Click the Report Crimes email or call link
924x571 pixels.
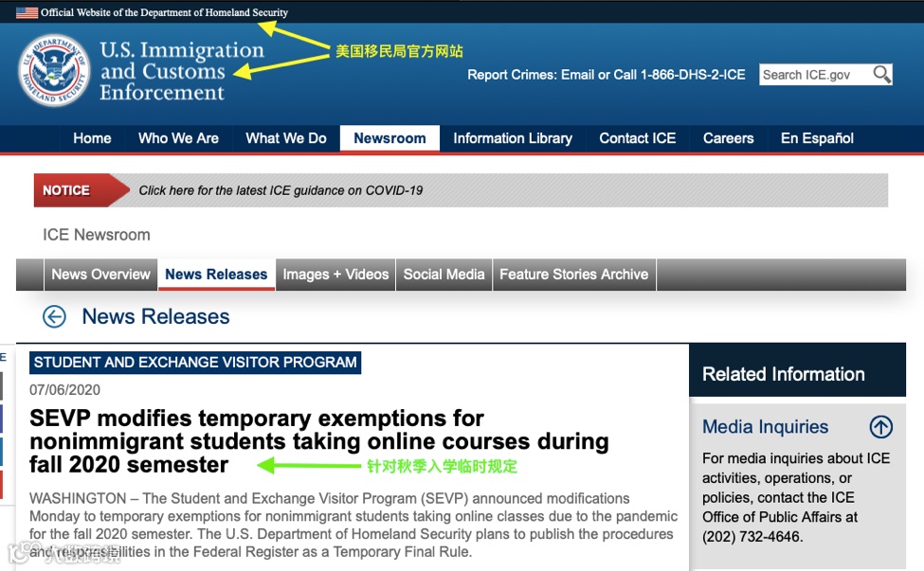tap(606, 75)
